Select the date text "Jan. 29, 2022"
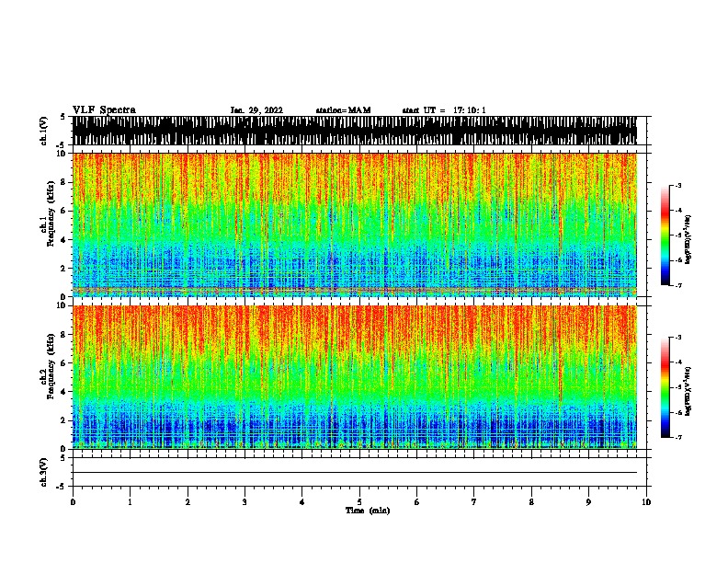Screen dimensions: 728x563 pyautogui.click(x=256, y=110)
